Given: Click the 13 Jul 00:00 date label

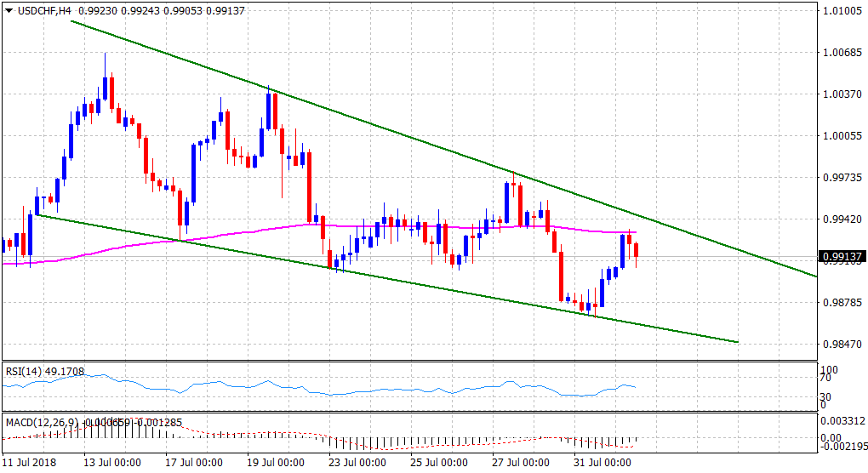Looking at the screenshot, I should (111, 463).
